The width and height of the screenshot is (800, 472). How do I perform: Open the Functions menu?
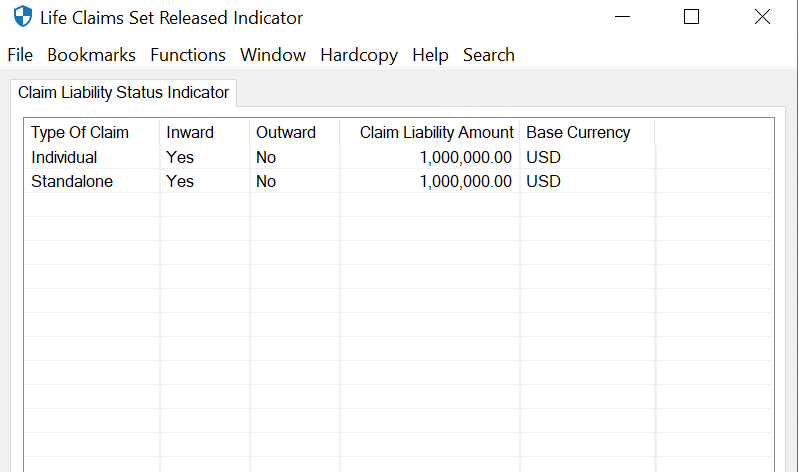point(188,55)
